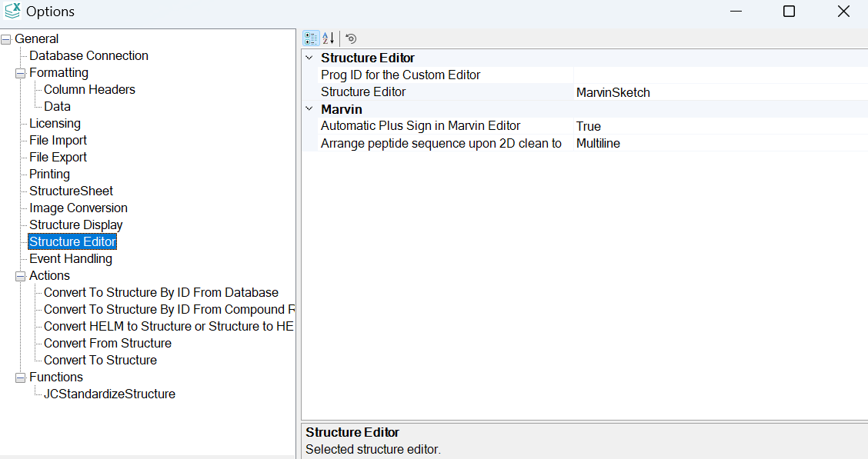Select Event Handling in the sidebar

point(70,258)
